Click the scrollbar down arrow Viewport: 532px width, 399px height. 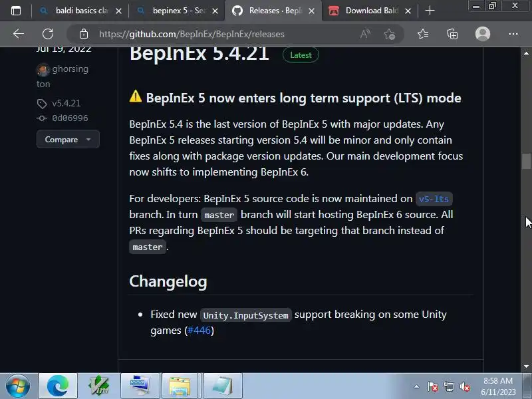(526, 366)
